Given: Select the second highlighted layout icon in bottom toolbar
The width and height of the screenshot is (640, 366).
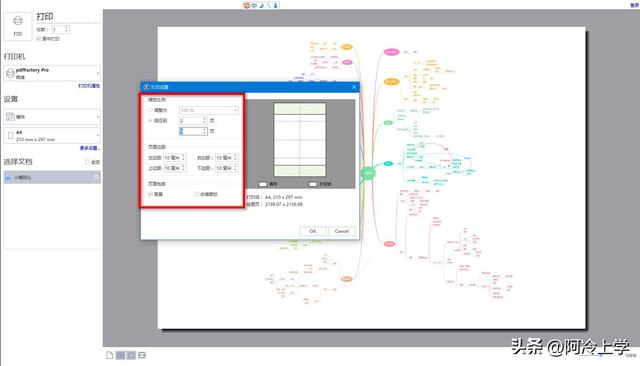Looking at the screenshot, I should [131, 355].
